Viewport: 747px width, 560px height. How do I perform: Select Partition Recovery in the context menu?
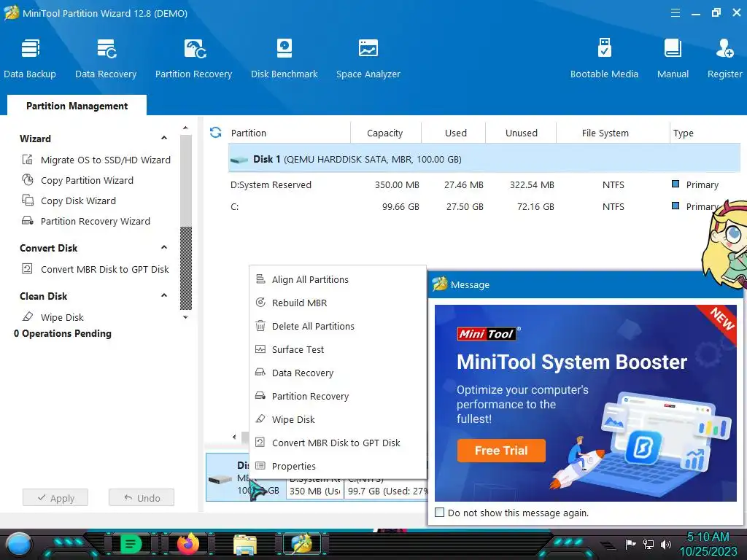337,396
